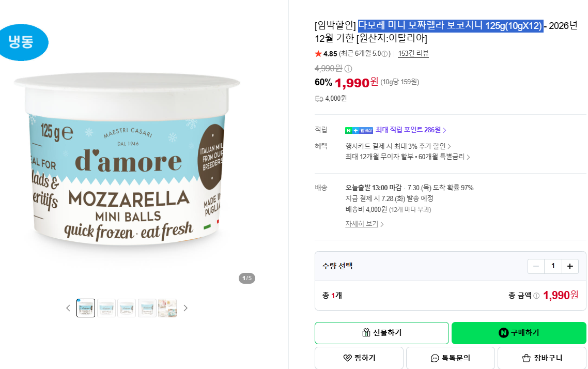Click info icon next to 총 금액

(536, 296)
